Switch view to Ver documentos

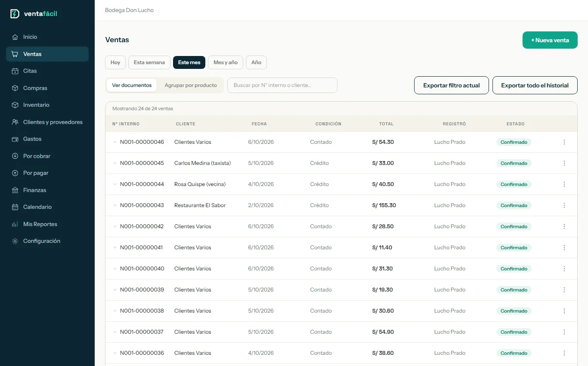[132, 85]
